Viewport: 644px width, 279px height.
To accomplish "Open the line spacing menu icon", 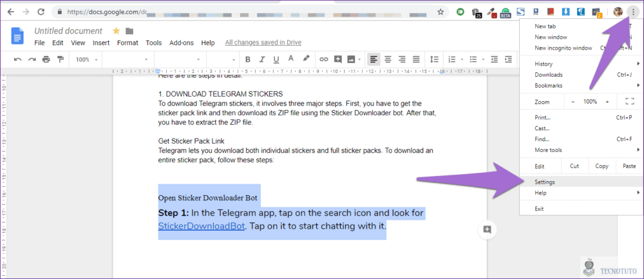I will 434,59.
